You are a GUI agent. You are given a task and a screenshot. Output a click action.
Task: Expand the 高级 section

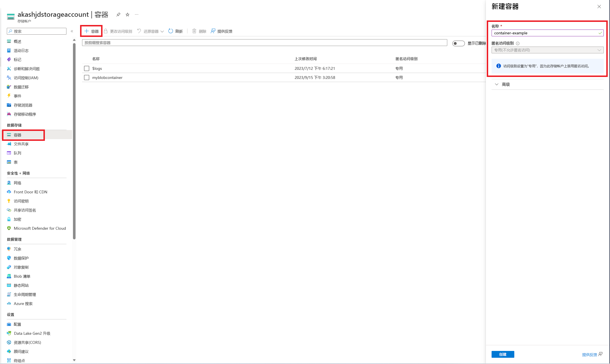pyautogui.click(x=503, y=84)
